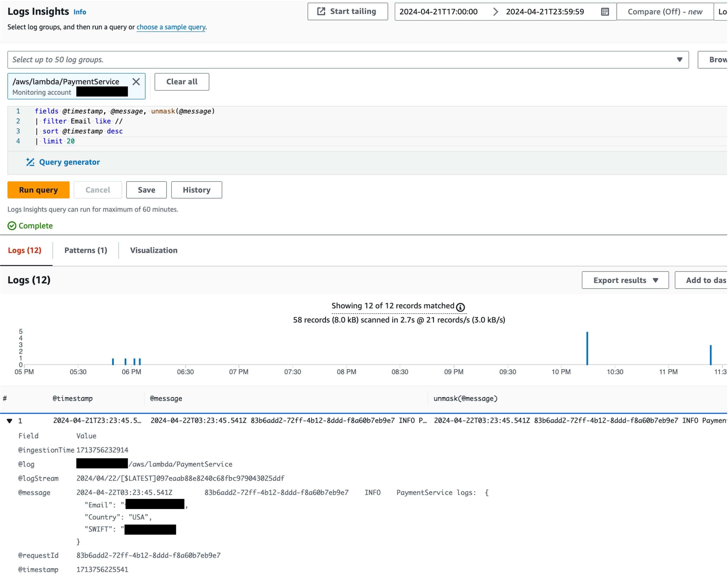The image size is (728, 579).
Task: Click the History button
Action: pyautogui.click(x=196, y=190)
